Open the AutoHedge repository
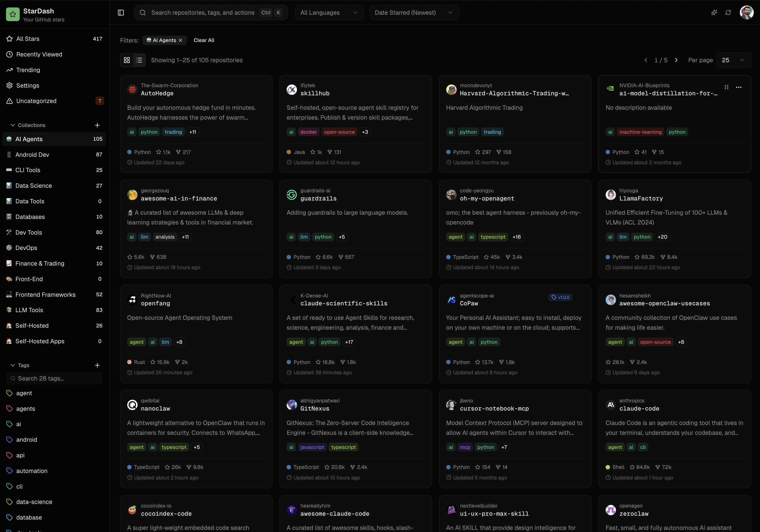 [x=157, y=93]
